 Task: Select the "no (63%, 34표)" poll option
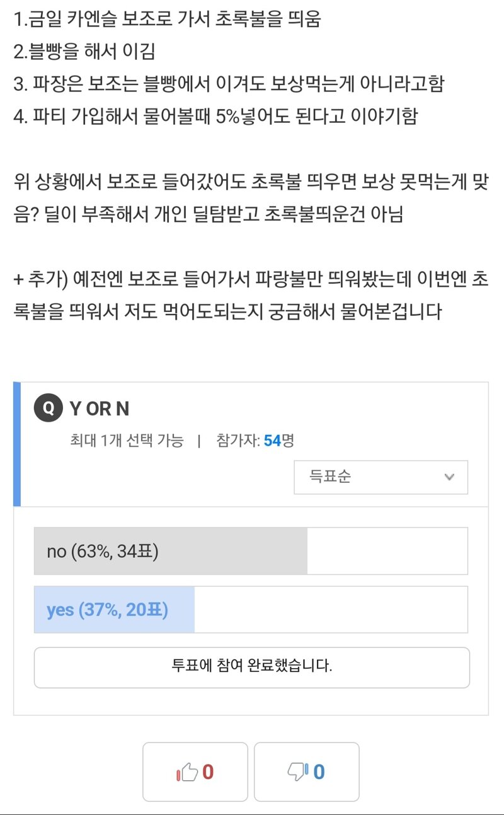251,551
